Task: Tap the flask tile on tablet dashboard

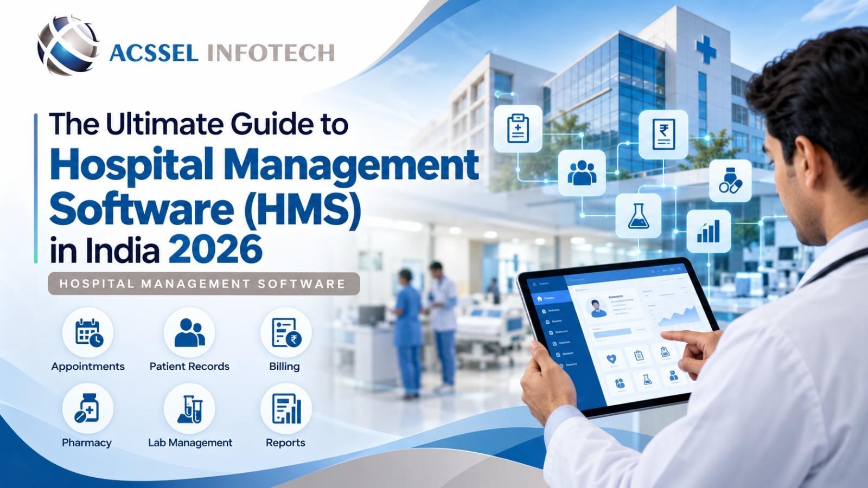Action: click(647, 380)
